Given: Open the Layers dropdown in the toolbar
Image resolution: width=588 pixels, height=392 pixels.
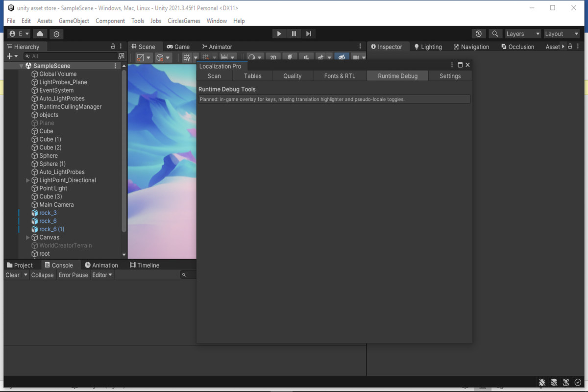Looking at the screenshot, I should [522, 33].
